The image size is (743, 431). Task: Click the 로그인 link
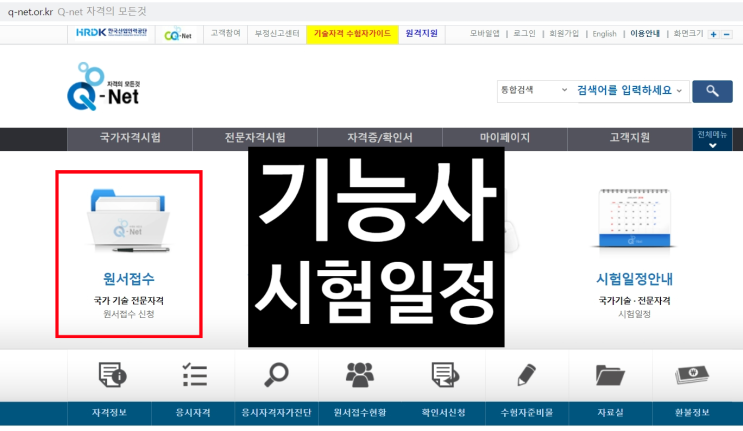coord(524,34)
